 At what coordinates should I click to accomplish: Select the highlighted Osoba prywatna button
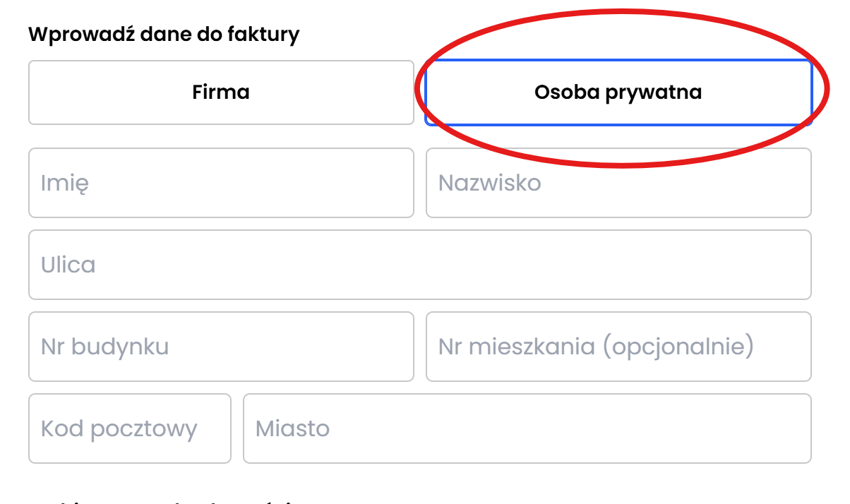point(618,92)
